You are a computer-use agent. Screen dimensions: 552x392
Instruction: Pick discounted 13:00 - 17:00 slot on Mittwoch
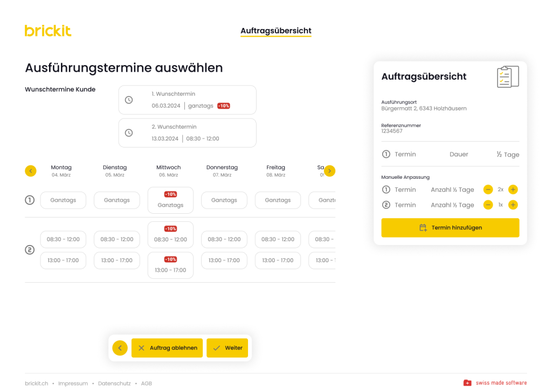click(x=170, y=265)
